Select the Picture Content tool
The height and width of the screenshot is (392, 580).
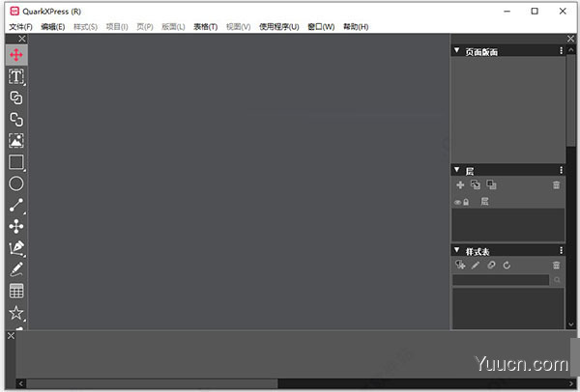(16, 141)
